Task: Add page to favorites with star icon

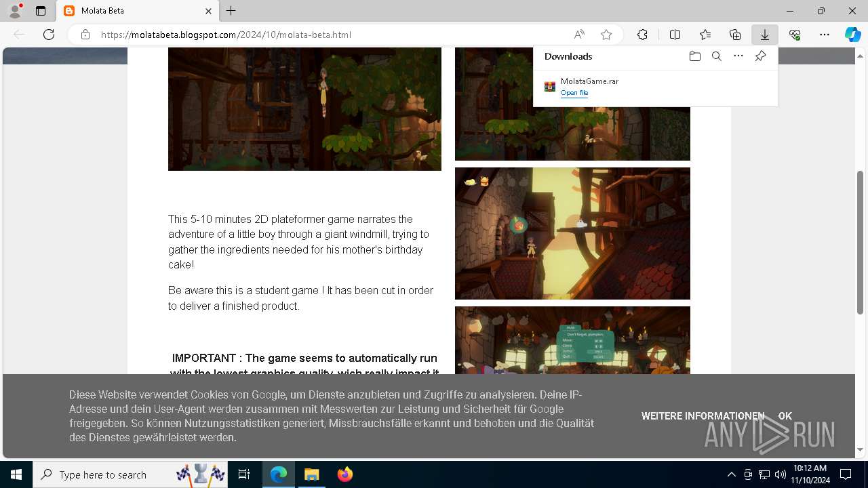Action: 606,35
